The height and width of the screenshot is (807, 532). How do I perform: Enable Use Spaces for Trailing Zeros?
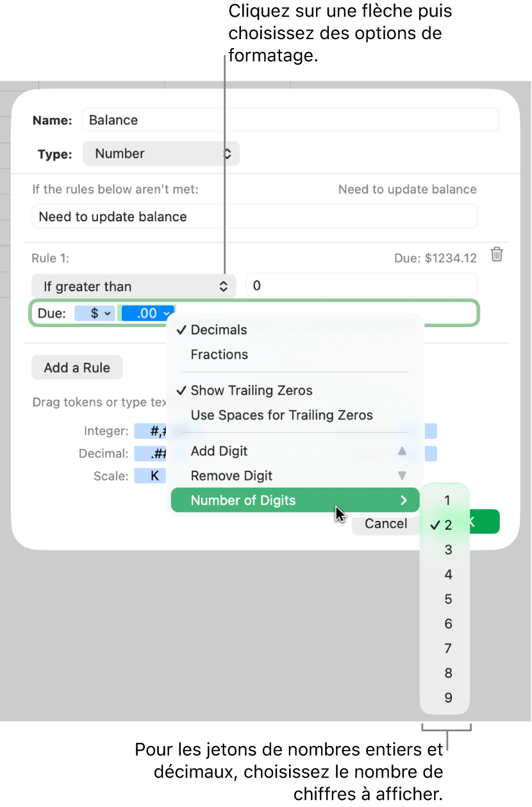[x=281, y=415]
